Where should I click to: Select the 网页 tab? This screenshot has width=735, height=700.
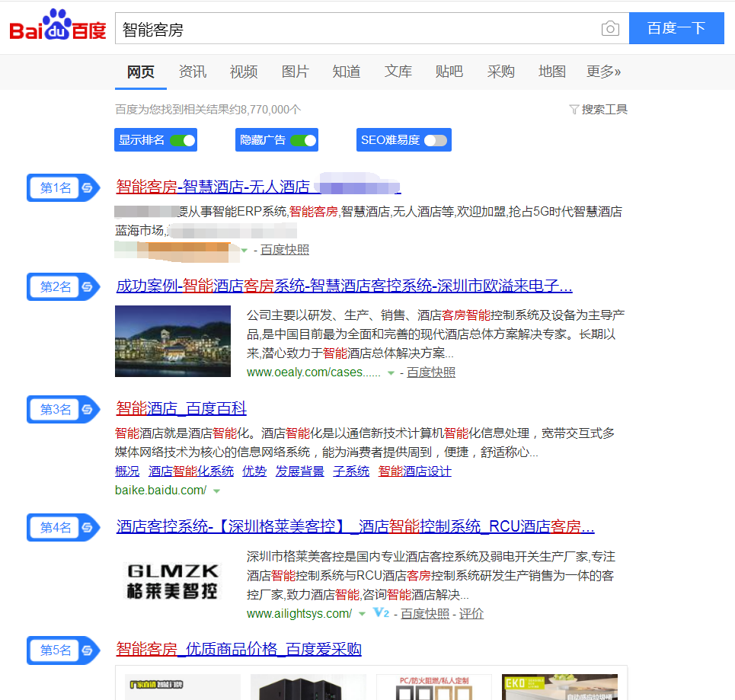pos(141,72)
